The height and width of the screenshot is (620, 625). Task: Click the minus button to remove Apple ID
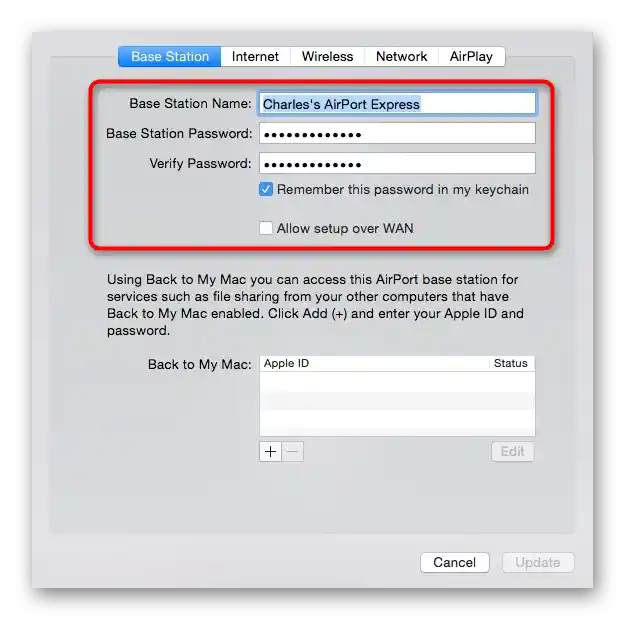[x=293, y=451]
